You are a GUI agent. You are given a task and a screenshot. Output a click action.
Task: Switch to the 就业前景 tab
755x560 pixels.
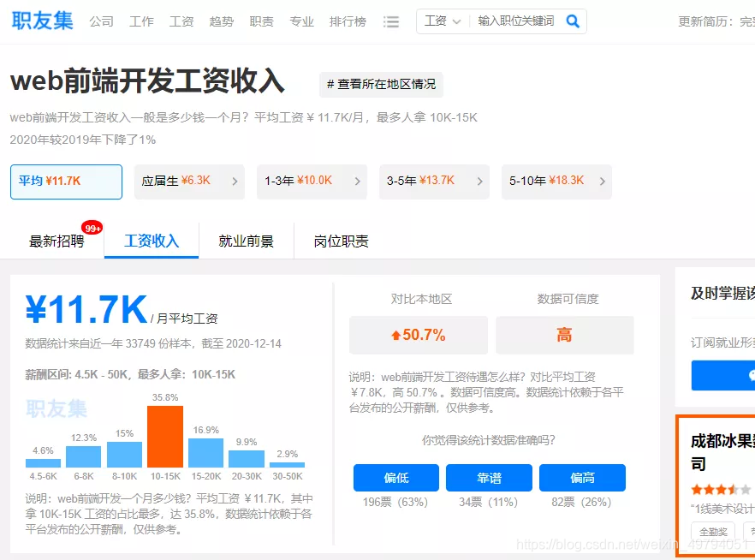coord(246,241)
